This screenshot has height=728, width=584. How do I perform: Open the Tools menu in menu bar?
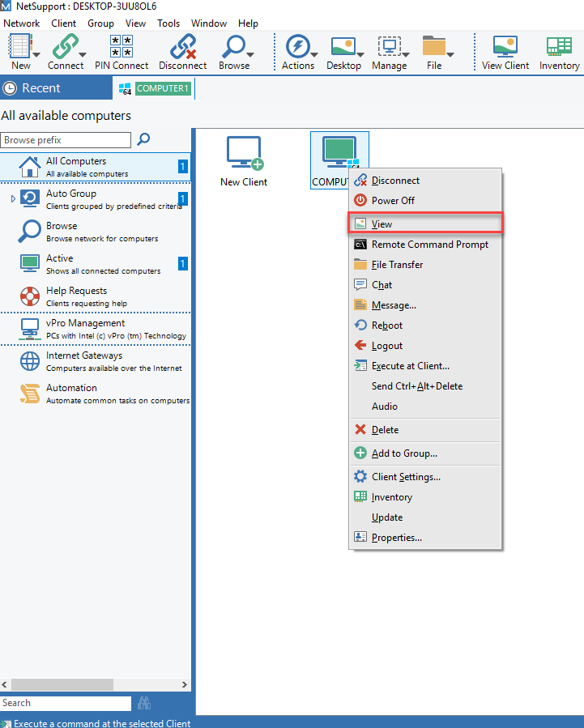tap(168, 23)
